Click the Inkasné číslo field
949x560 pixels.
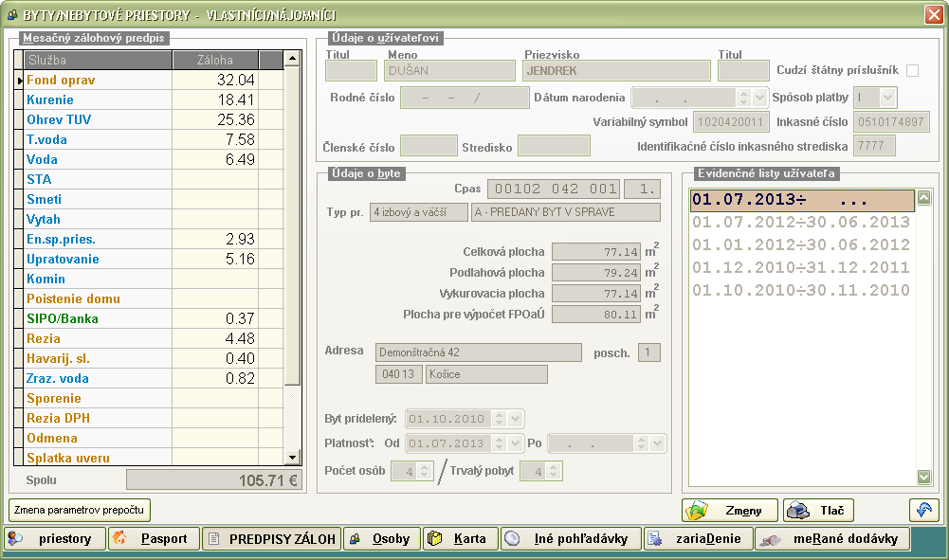coord(891,122)
